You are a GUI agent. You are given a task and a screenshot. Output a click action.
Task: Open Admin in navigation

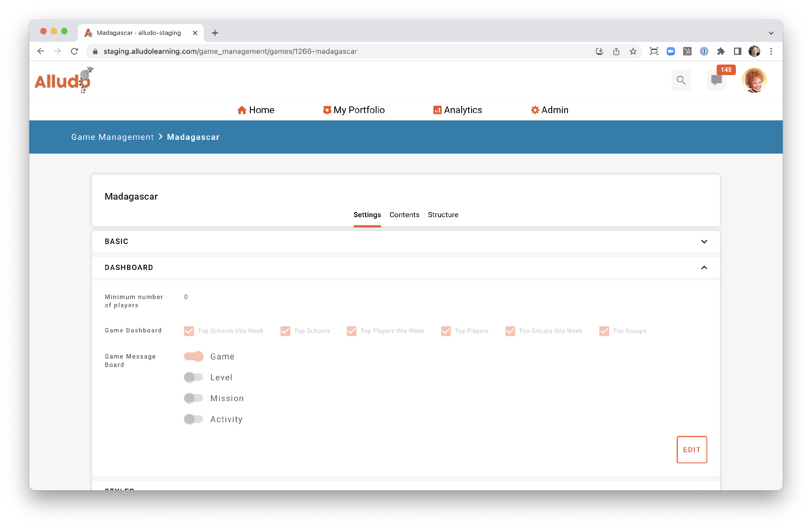pos(549,110)
